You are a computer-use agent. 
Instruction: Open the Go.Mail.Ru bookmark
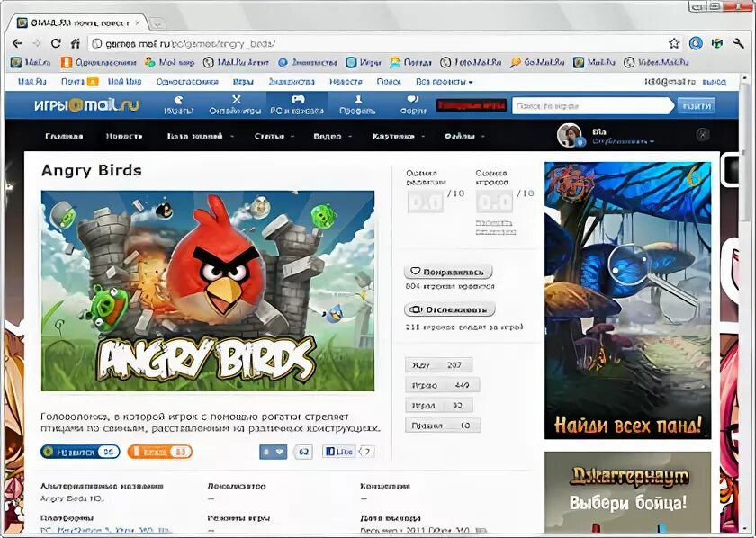click(537, 62)
